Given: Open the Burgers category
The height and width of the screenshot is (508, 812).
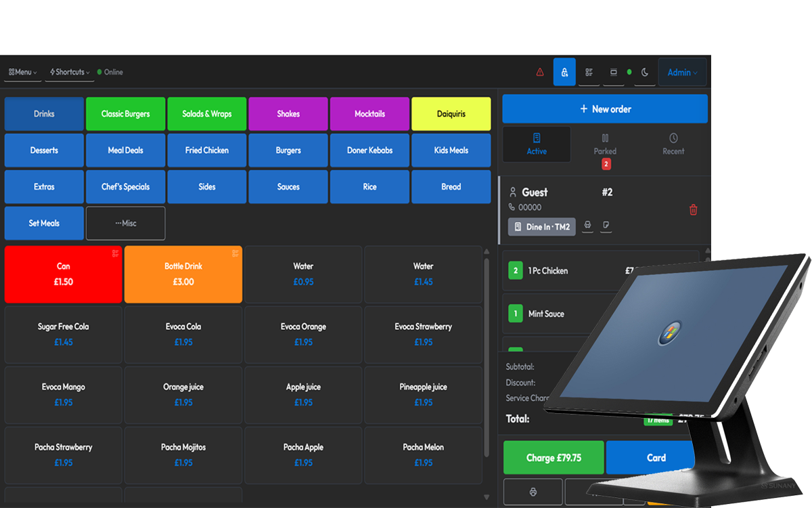Looking at the screenshot, I should (x=288, y=150).
